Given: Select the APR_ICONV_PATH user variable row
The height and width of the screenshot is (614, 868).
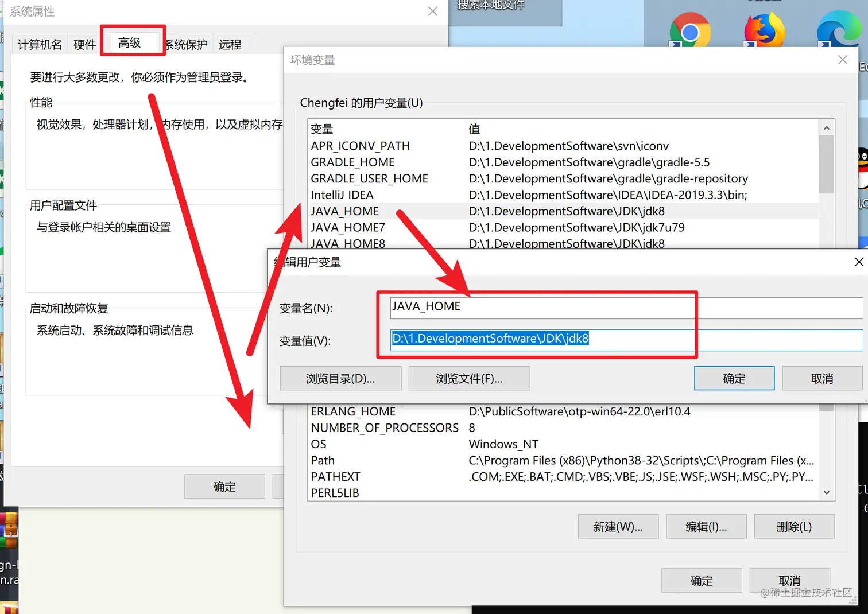Looking at the screenshot, I should click(x=563, y=146).
